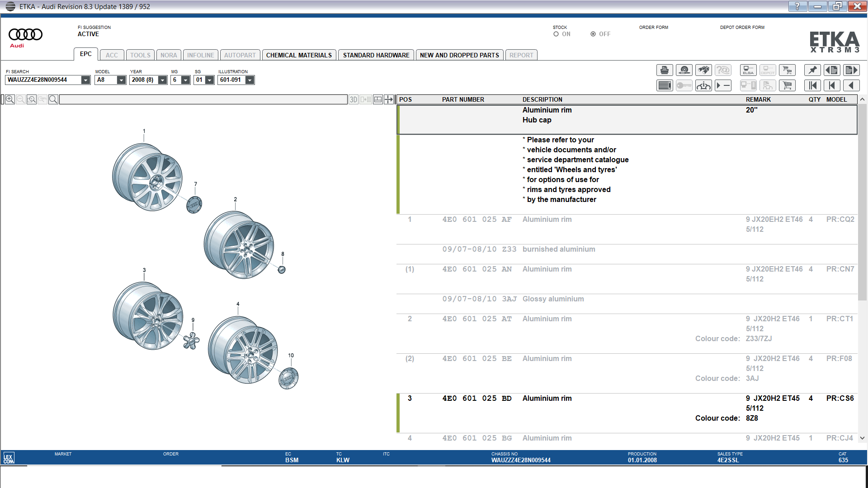
Task: Toggle split layout view icon
Action: coord(378,99)
